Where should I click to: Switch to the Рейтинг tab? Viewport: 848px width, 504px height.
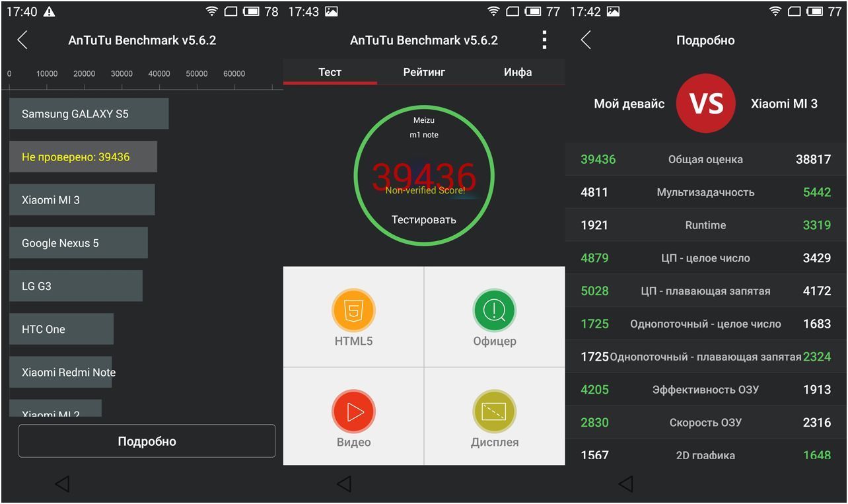(424, 72)
